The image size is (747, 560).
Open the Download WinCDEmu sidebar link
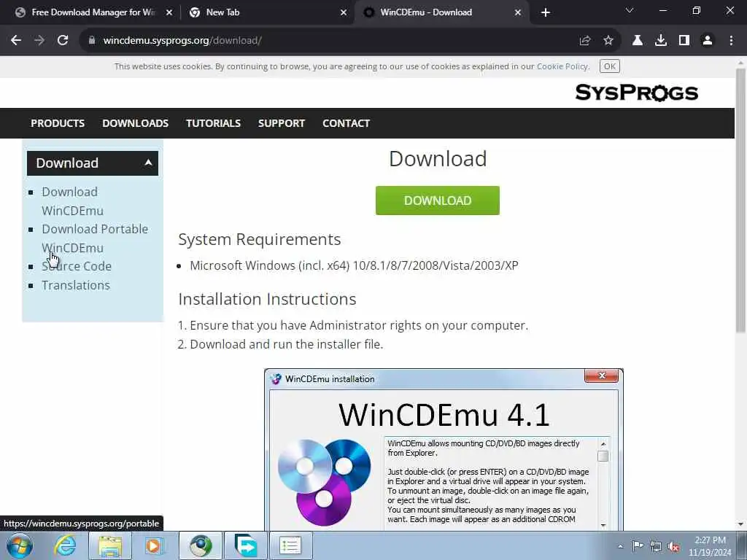point(72,201)
